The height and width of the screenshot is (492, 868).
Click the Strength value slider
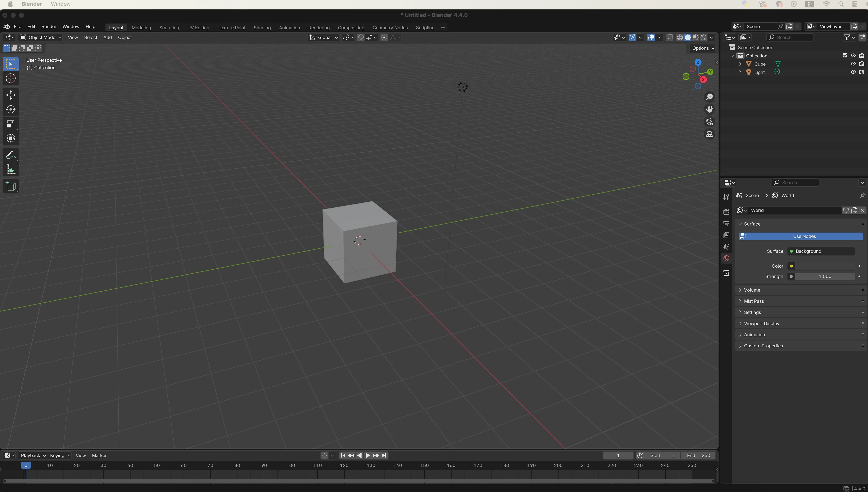[825, 276]
